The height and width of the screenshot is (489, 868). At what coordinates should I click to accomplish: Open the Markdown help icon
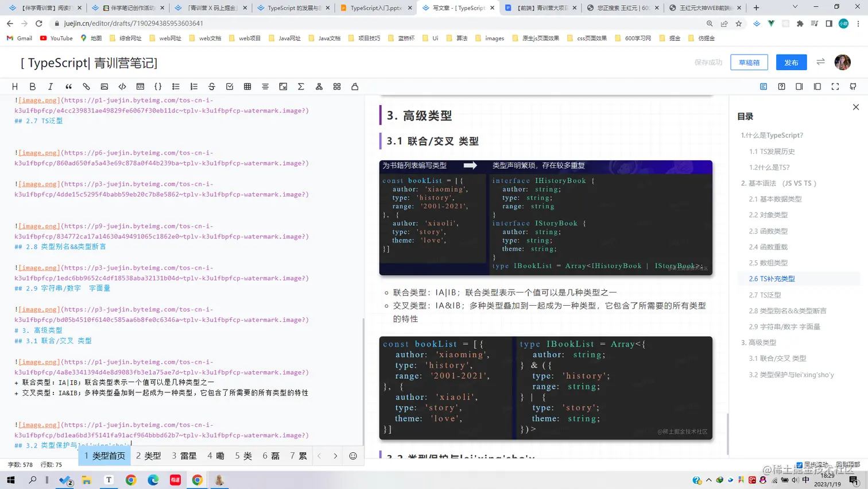point(781,87)
